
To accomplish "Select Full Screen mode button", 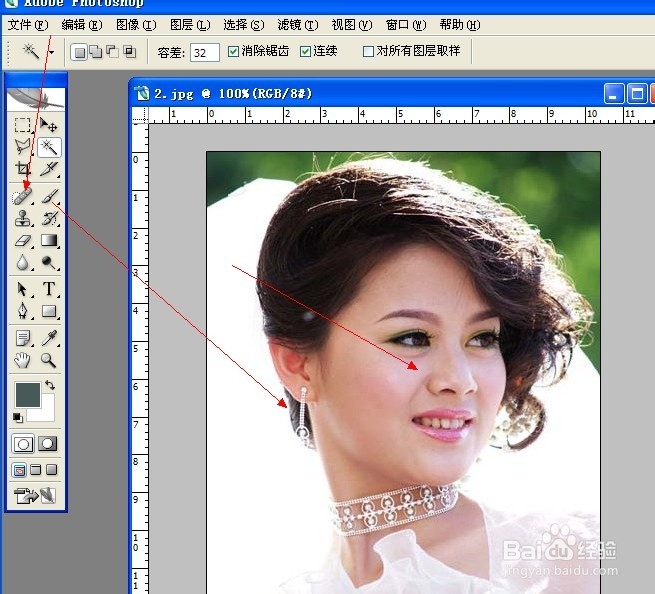I will (51, 470).
